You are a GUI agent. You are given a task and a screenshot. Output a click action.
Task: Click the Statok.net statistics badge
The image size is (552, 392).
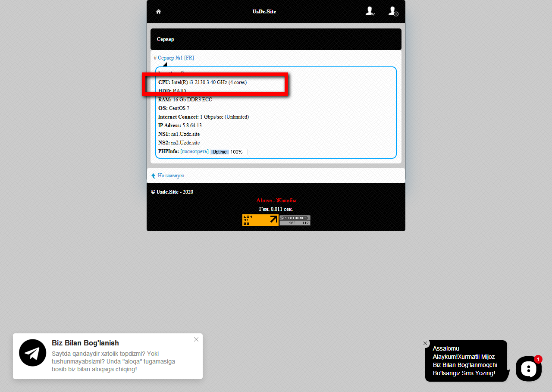[x=295, y=220]
